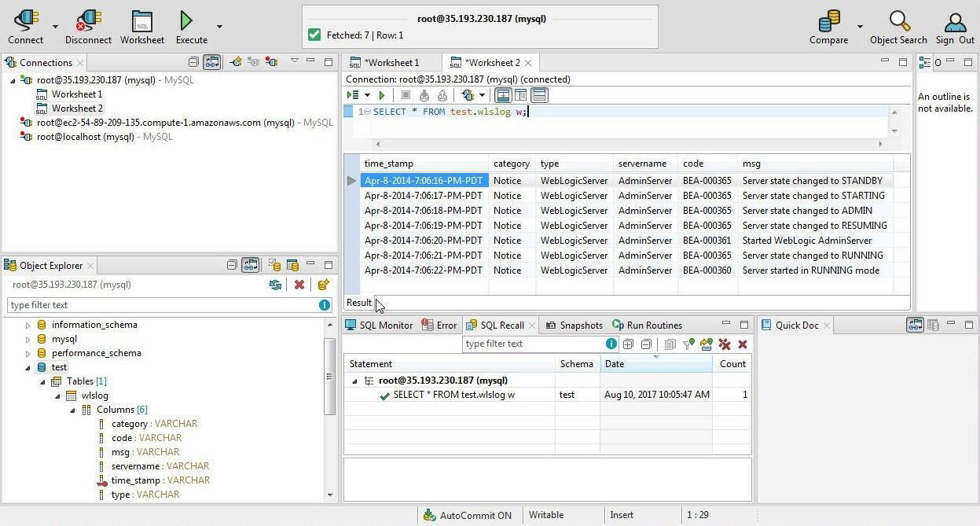Open the Compare dropdown arrow

pos(860,27)
